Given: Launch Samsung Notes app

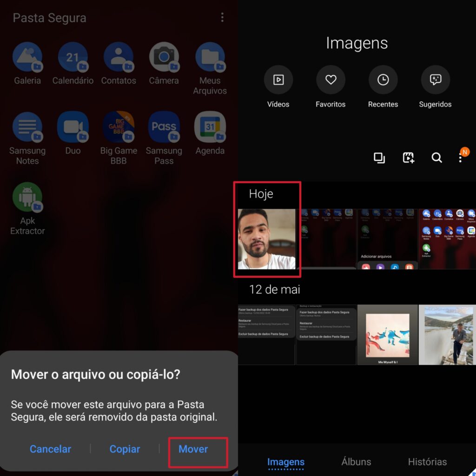Looking at the screenshot, I should coord(27,127).
